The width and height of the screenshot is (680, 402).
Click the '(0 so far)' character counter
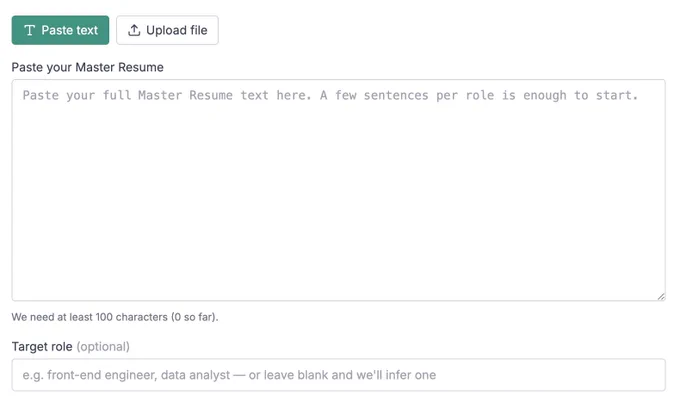194,317
